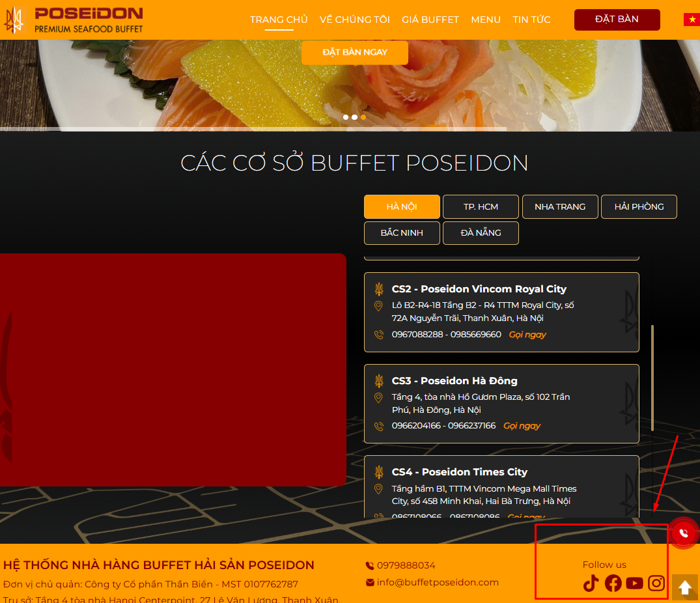Select the Đà Nẵng location tab
Screen dimensions: 700x603
[x=481, y=233]
